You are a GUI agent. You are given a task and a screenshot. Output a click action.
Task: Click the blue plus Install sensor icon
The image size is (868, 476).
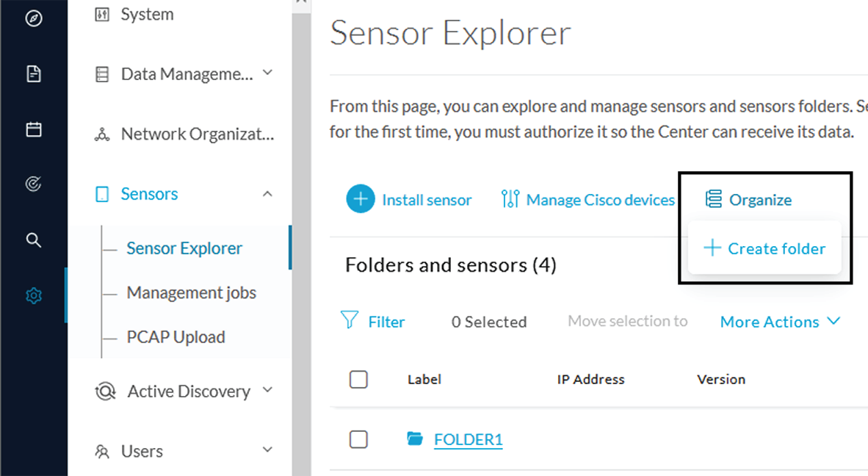click(361, 199)
